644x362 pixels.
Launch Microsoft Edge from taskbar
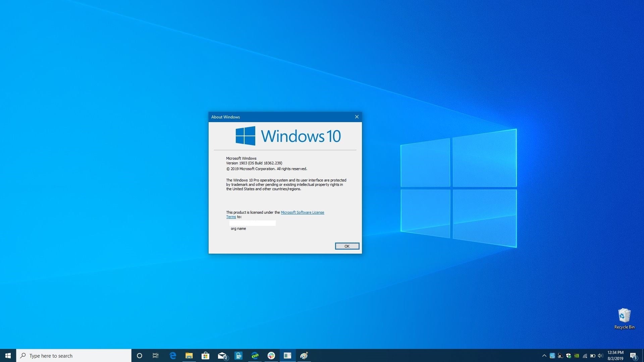tap(173, 356)
